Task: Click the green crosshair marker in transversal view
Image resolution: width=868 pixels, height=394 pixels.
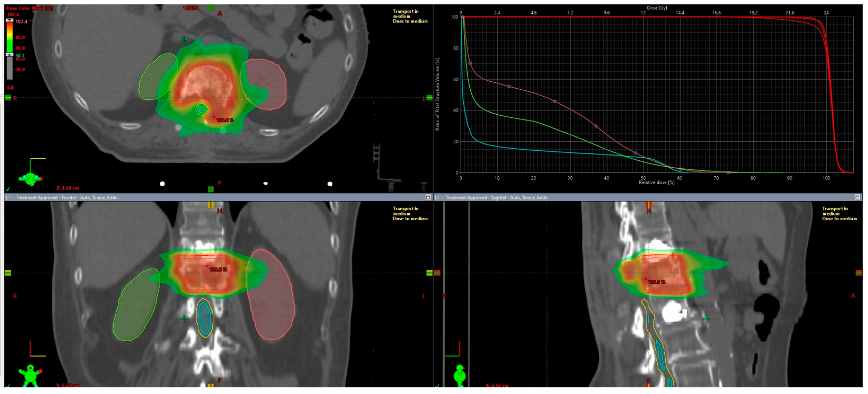Action: pos(184,40)
